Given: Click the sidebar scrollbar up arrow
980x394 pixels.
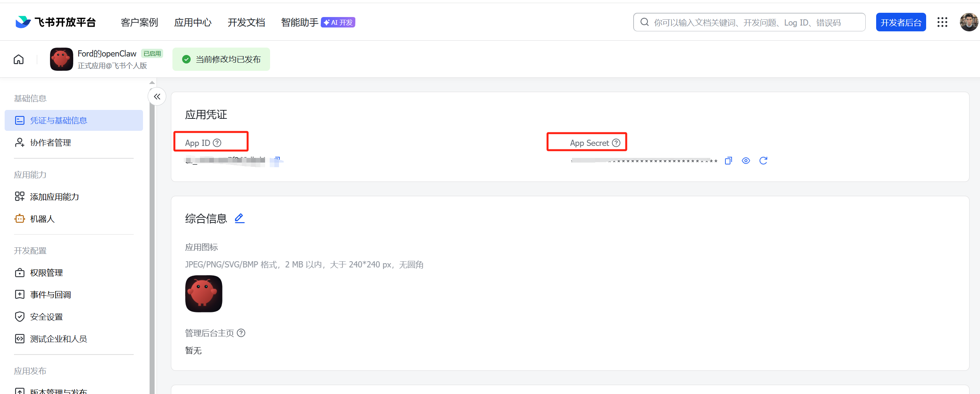Looking at the screenshot, I should [152, 82].
